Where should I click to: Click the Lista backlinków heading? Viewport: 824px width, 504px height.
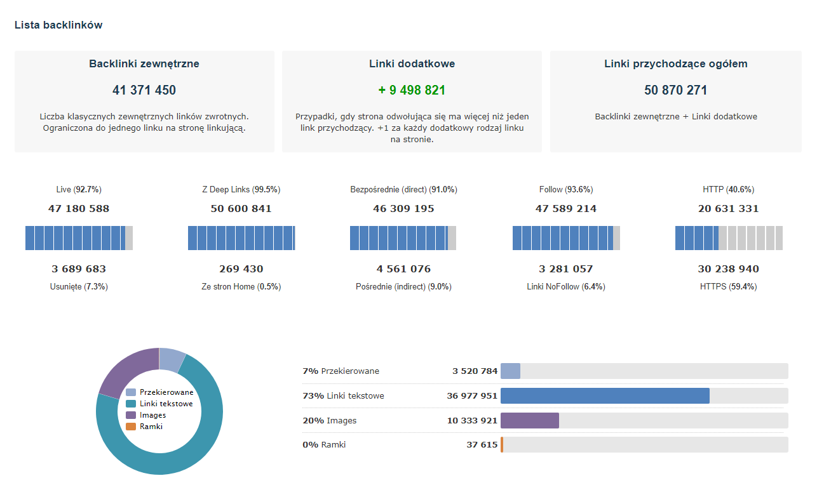click(58, 25)
